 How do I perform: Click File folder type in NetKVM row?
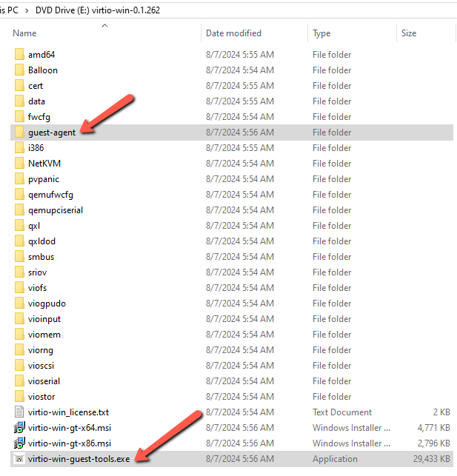(x=332, y=164)
